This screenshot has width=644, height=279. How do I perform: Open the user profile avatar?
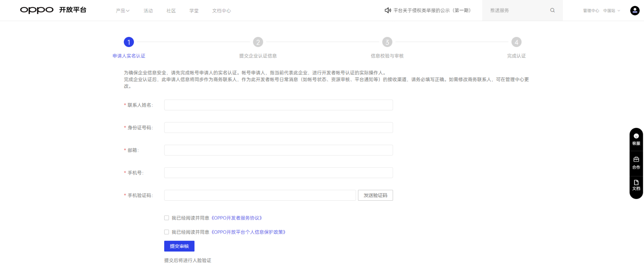pyautogui.click(x=635, y=10)
